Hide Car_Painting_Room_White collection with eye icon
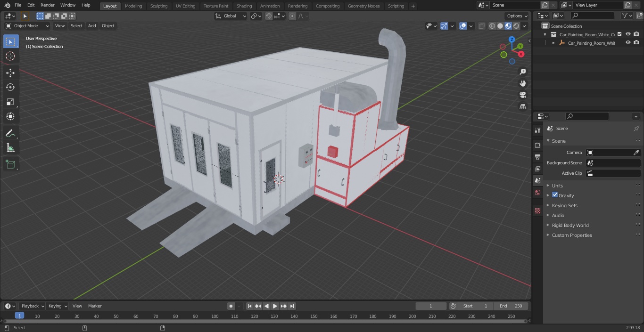This screenshot has height=332, width=644. pyautogui.click(x=628, y=34)
